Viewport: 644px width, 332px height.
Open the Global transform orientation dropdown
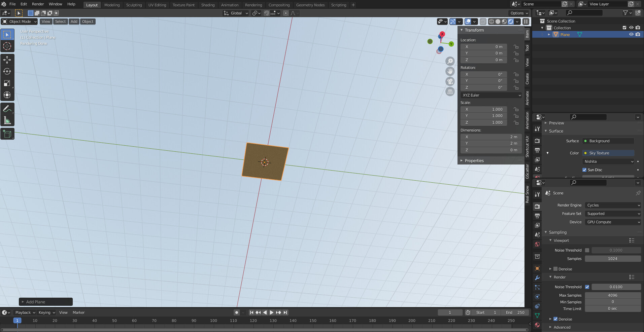236,13
